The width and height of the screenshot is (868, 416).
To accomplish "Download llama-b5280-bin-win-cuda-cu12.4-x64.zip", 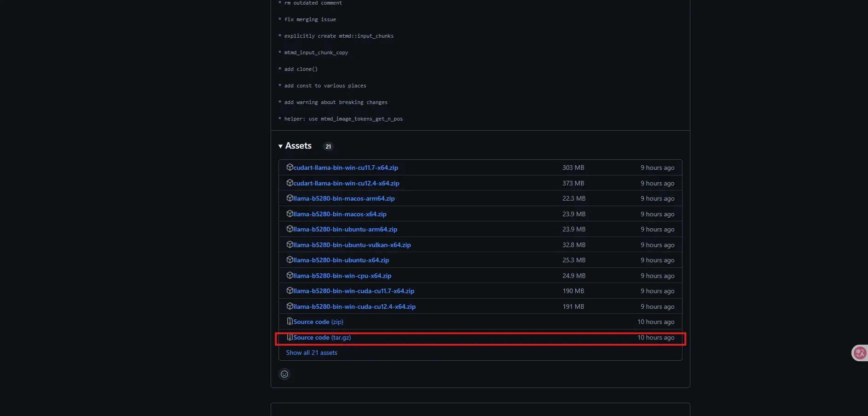I will [354, 306].
